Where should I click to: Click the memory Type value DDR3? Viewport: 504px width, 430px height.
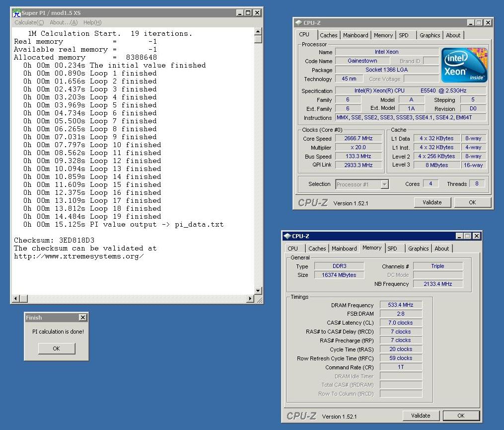[340, 266]
